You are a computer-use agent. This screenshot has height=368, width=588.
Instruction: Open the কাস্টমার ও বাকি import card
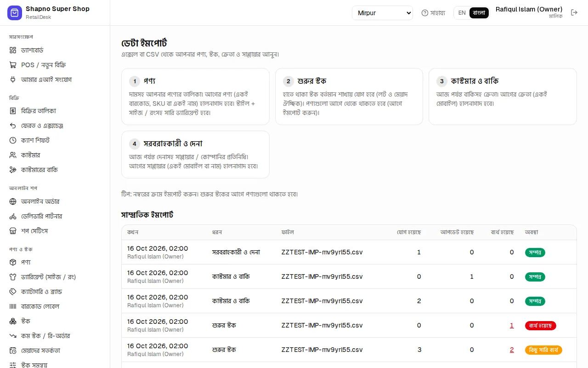coord(503,97)
